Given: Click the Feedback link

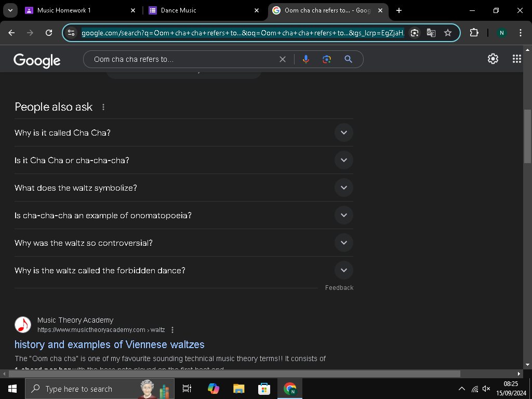Looking at the screenshot, I should click(339, 288).
